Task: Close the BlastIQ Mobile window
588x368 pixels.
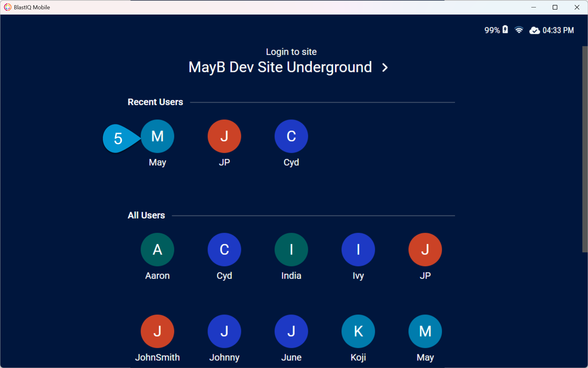Action: tap(577, 7)
